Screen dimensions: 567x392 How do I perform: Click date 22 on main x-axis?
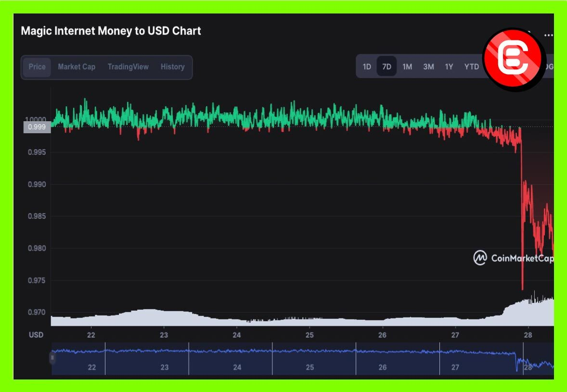pyautogui.click(x=91, y=335)
